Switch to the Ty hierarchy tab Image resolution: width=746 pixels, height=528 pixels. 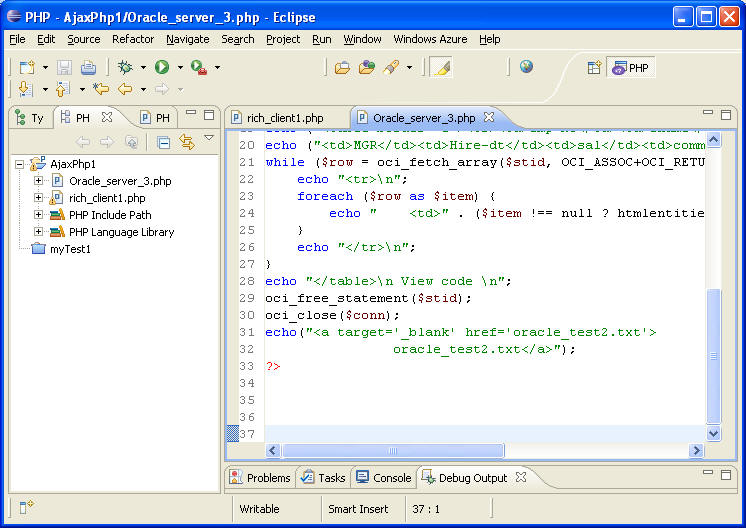(29, 118)
